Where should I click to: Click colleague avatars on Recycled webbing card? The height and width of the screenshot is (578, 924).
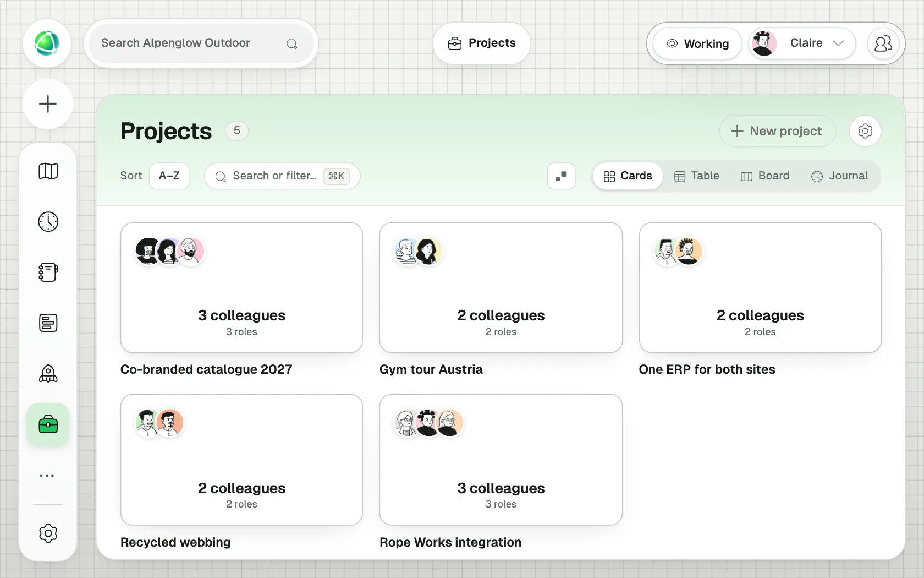pyautogui.click(x=159, y=423)
